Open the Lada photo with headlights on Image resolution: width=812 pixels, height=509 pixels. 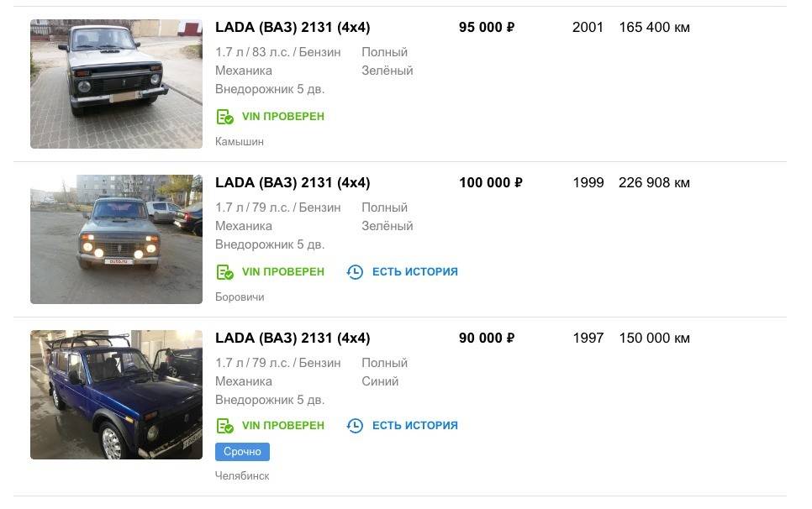(x=116, y=239)
